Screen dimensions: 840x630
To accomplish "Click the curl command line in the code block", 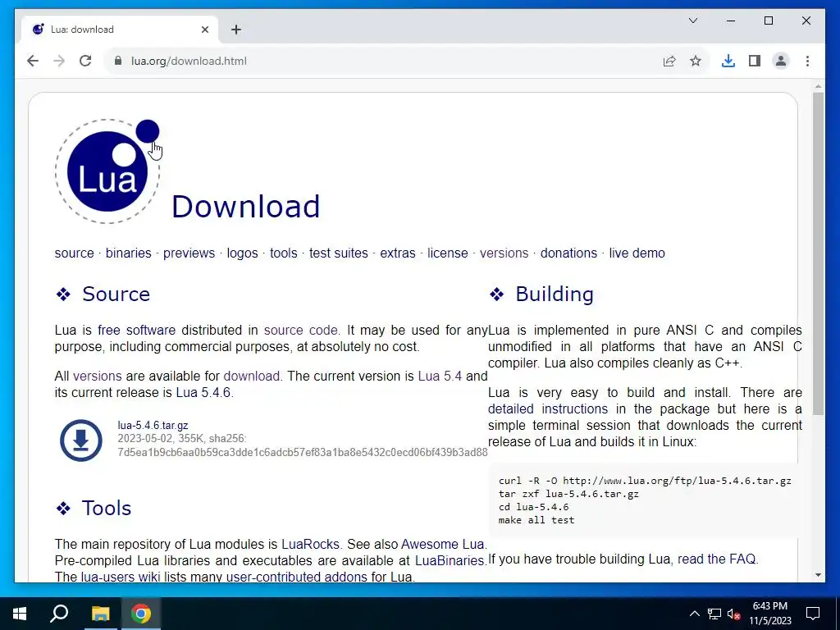I will click(x=645, y=481).
